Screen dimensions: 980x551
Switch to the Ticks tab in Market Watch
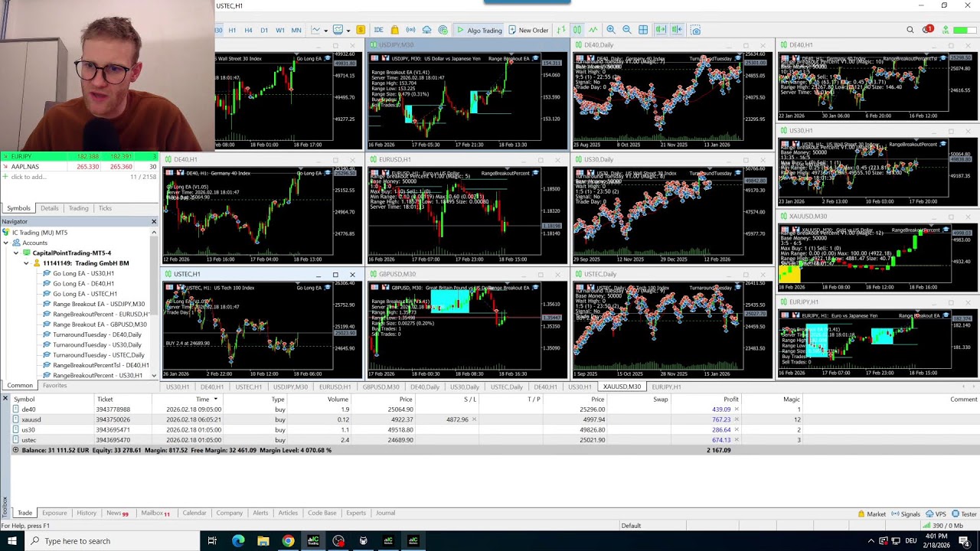pyautogui.click(x=105, y=208)
